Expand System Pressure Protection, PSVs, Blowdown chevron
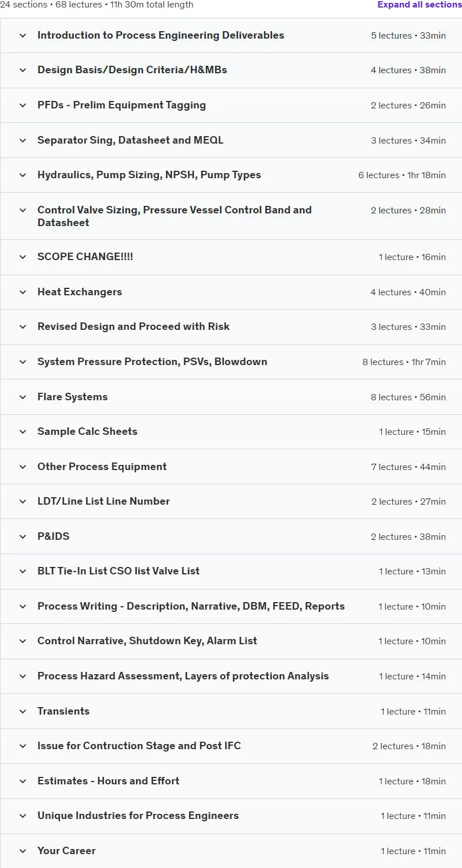The width and height of the screenshot is (462, 868). [x=23, y=362]
